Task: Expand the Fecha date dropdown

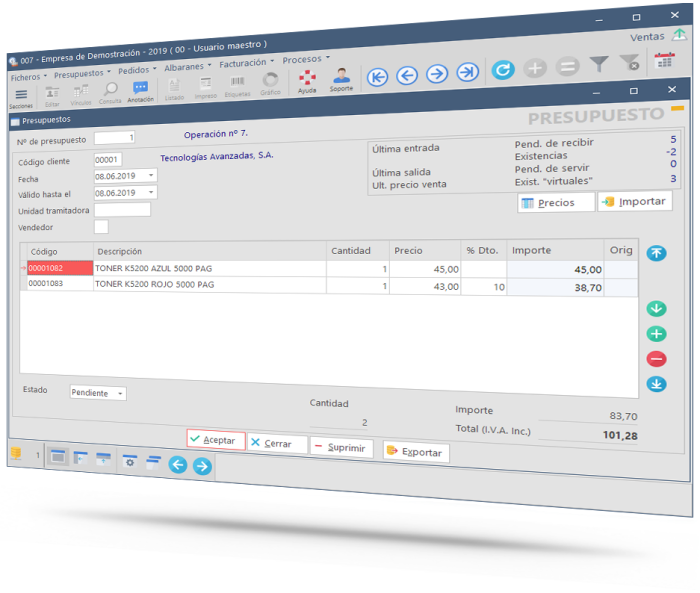Action: point(151,175)
